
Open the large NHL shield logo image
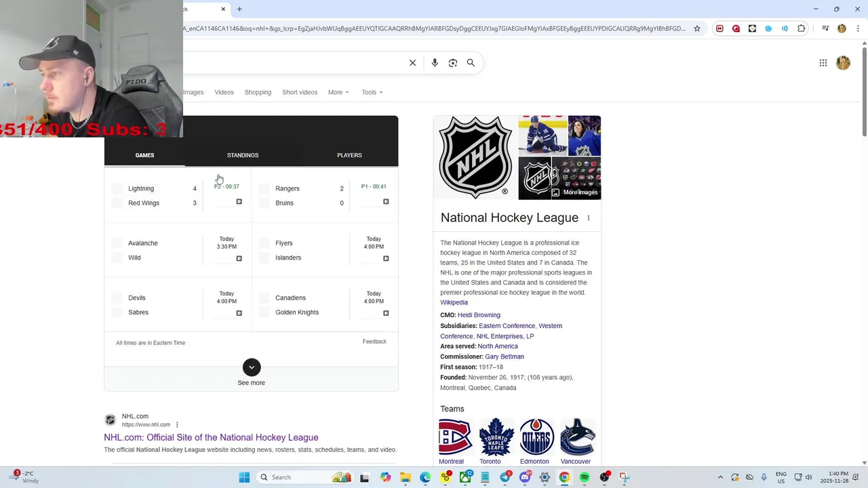tap(475, 157)
